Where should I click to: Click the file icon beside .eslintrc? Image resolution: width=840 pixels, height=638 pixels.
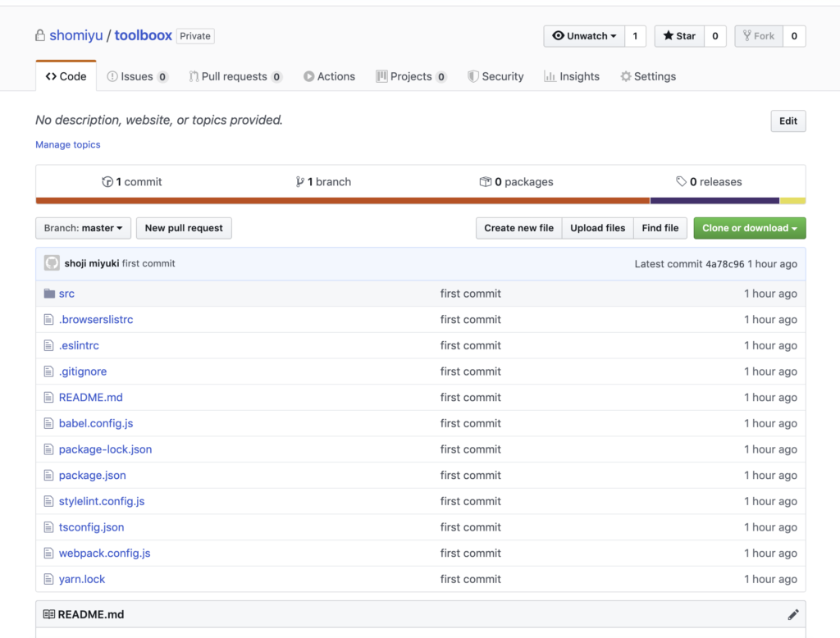pyautogui.click(x=48, y=345)
